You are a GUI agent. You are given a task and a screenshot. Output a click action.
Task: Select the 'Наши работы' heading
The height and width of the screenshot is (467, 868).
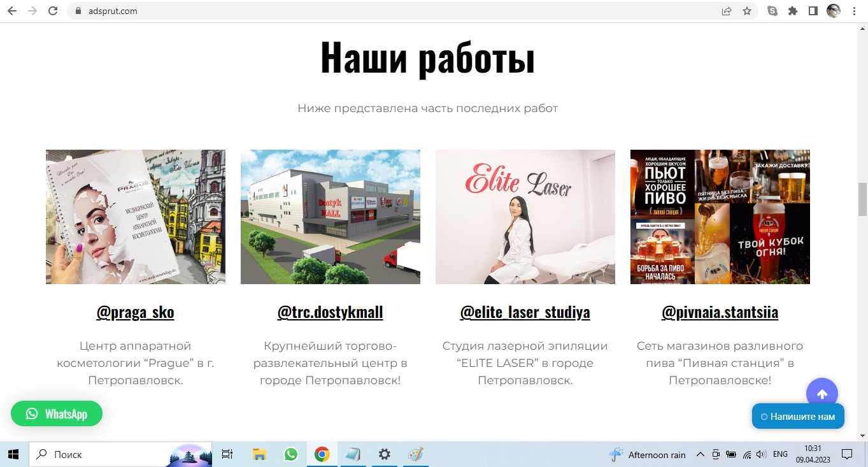[427, 57]
